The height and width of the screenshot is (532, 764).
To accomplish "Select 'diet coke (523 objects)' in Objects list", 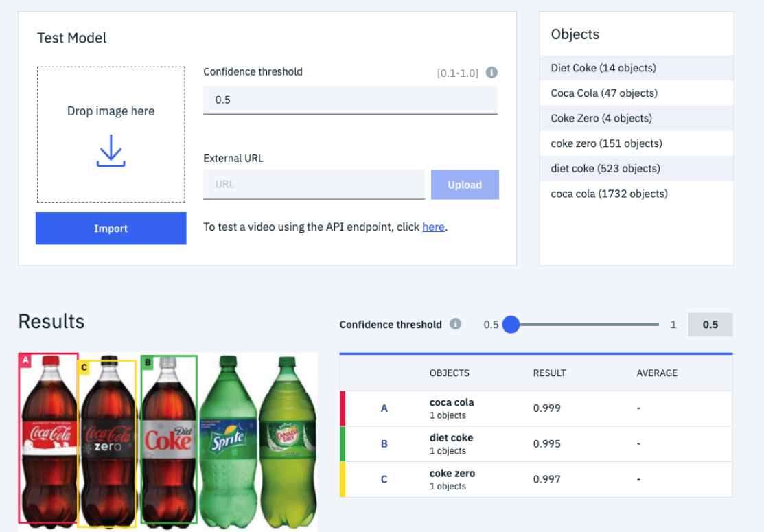I will coord(636,169).
